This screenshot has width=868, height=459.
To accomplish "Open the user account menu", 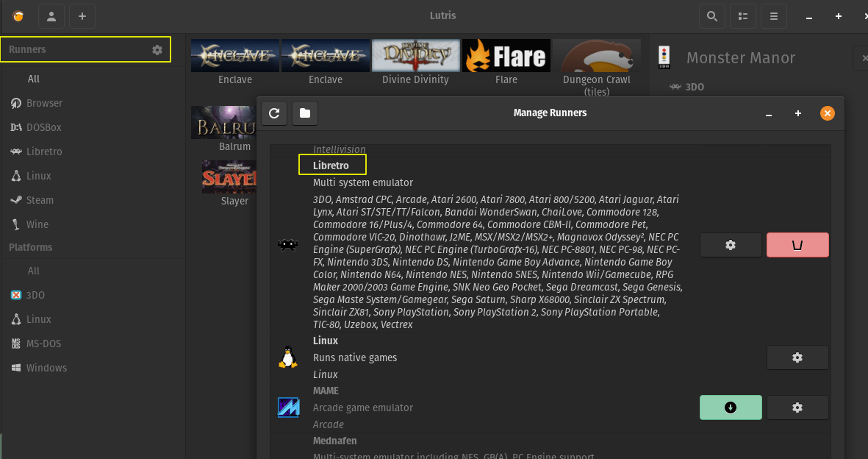I will (x=51, y=16).
